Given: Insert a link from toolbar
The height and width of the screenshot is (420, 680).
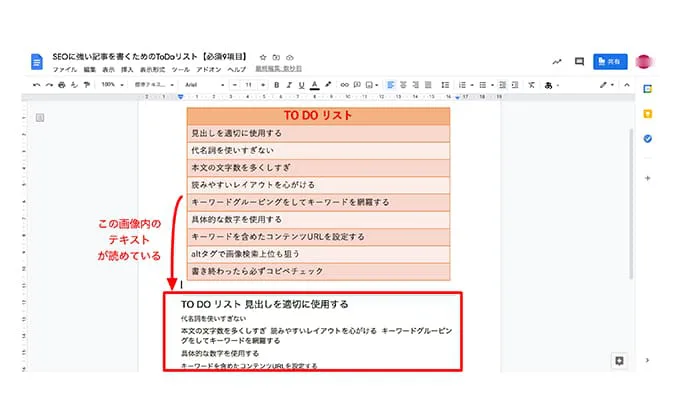Looking at the screenshot, I should (x=344, y=85).
